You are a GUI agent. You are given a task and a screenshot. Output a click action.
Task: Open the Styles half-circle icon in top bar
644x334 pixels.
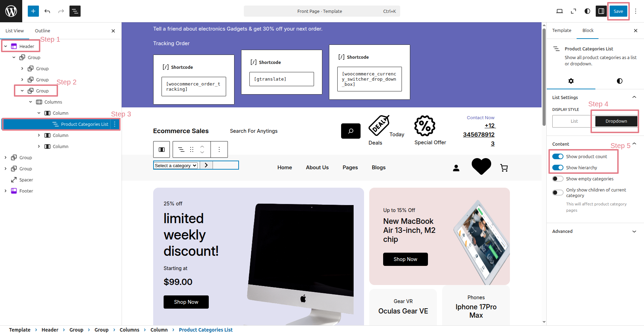[587, 11]
